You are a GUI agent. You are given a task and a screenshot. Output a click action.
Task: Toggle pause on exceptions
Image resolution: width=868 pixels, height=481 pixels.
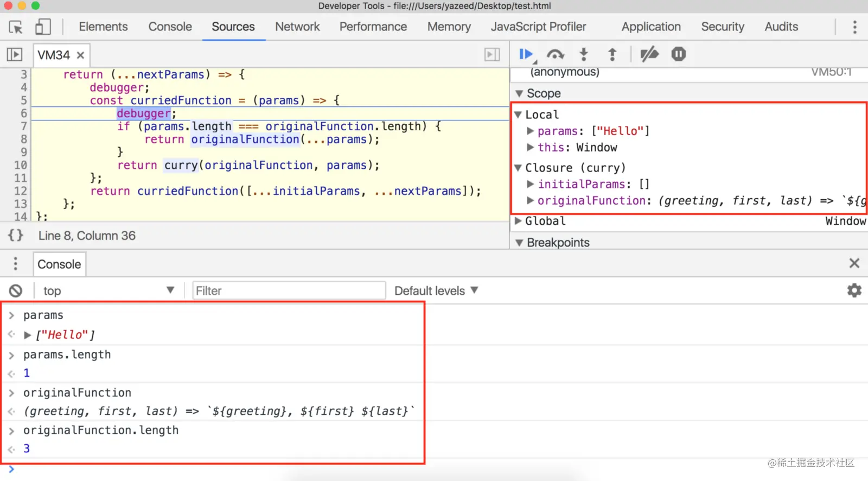[679, 54]
